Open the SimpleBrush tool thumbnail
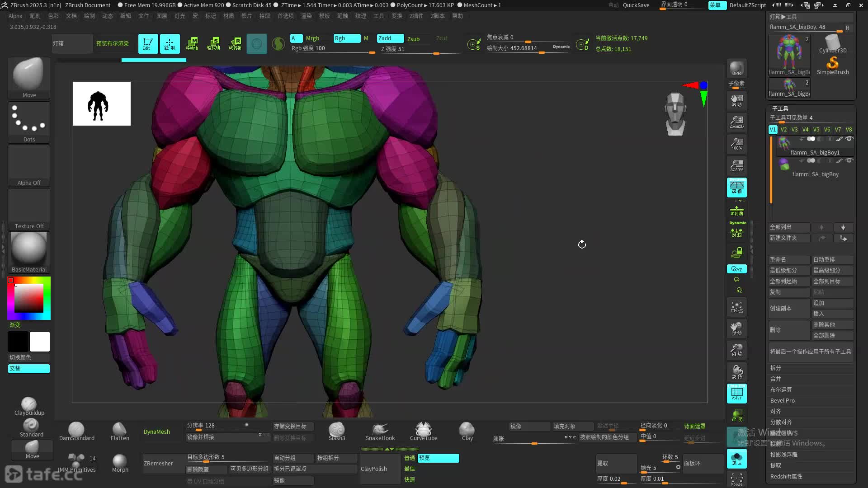Viewport: 868px width, 488px height. click(832, 64)
